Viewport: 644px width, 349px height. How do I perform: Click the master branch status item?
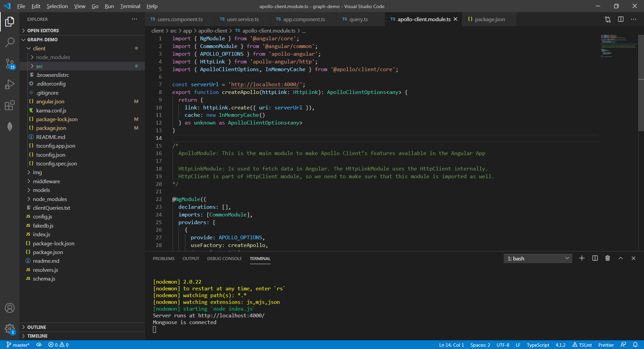coord(18,345)
